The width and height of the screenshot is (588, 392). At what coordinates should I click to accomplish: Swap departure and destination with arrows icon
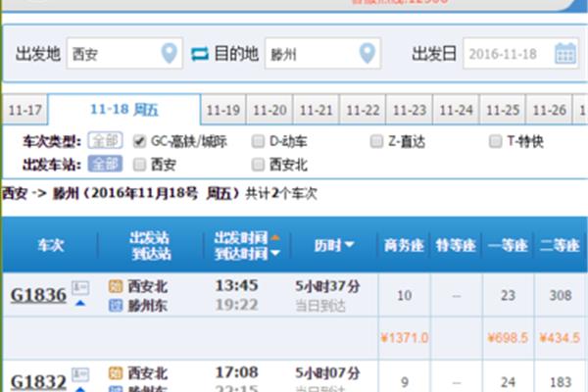click(200, 54)
